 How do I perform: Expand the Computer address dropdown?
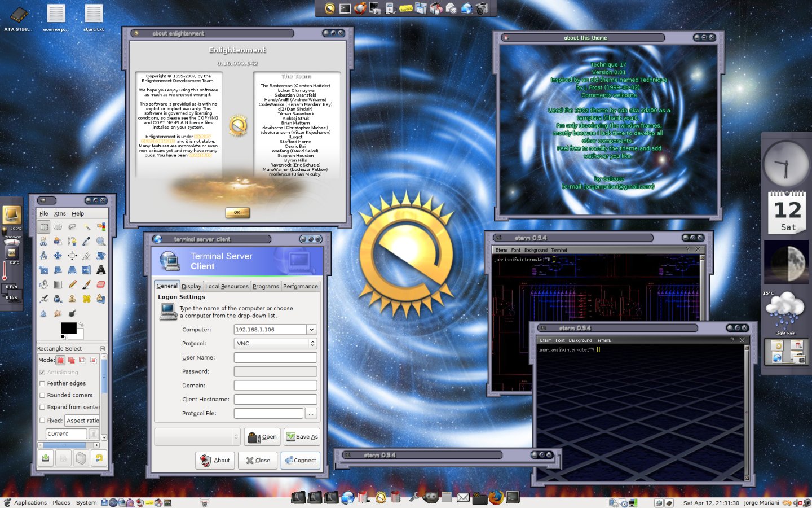311,330
